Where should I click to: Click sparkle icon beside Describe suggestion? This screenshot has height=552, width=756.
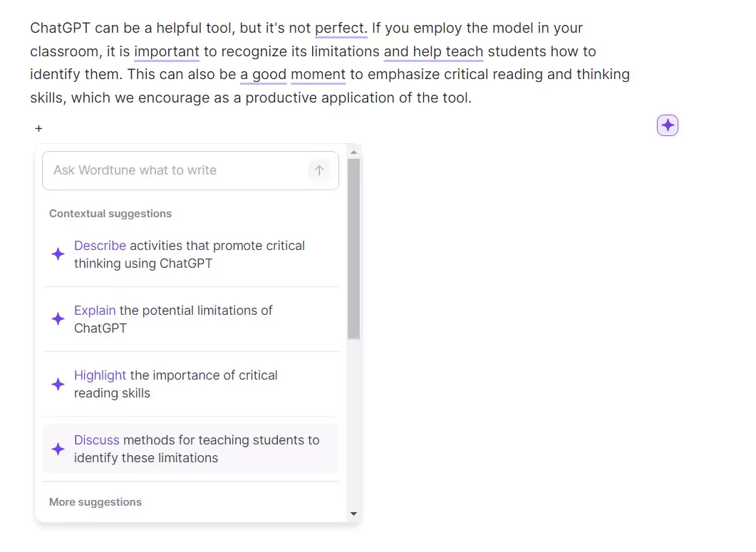click(x=58, y=254)
